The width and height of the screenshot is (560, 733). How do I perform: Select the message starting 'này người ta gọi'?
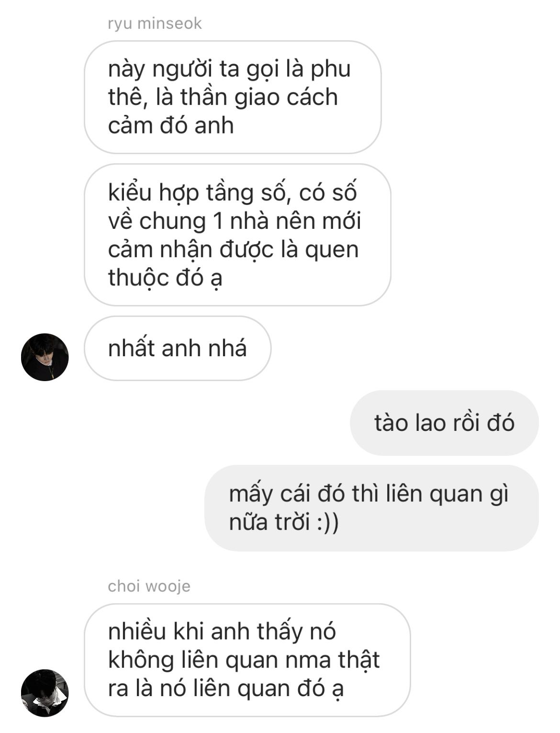(233, 97)
